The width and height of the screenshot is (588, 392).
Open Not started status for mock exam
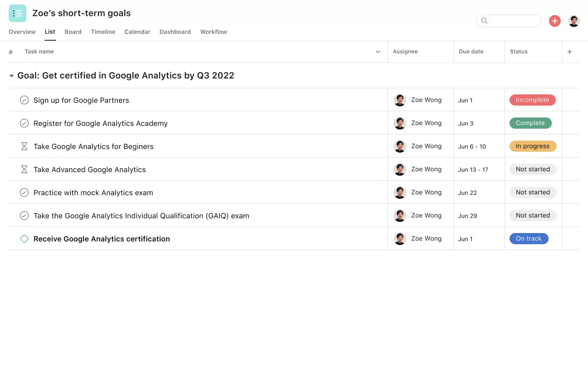click(x=533, y=192)
